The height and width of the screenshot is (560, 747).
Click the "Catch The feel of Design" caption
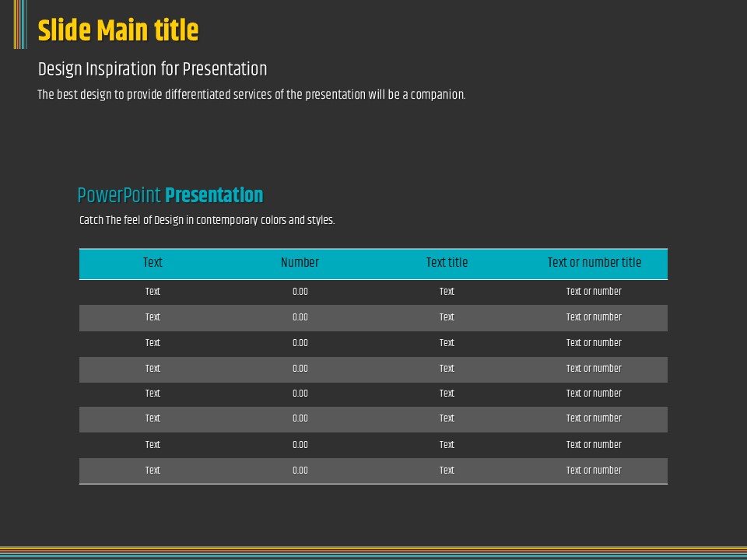click(x=207, y=220)
